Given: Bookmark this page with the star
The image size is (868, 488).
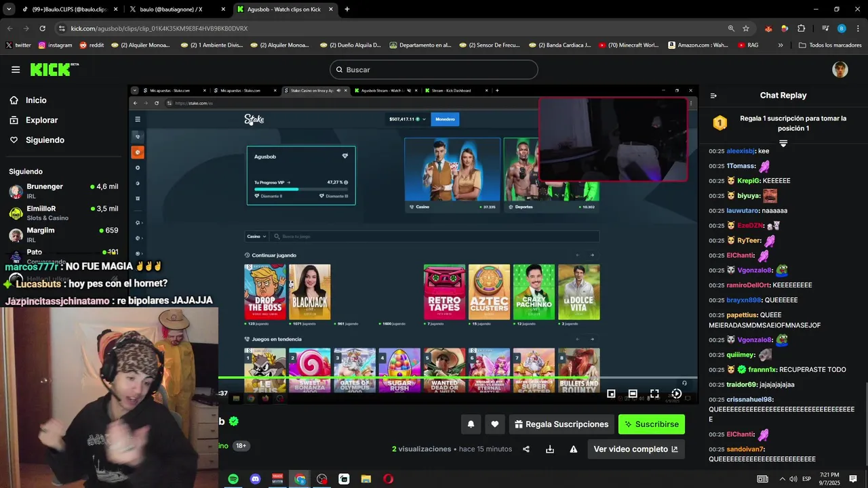Looking at the screenshot, I should tap(746, 28).
